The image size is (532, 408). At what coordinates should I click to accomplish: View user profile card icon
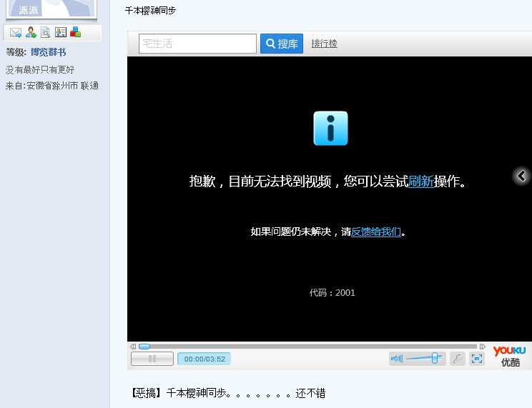61,32
